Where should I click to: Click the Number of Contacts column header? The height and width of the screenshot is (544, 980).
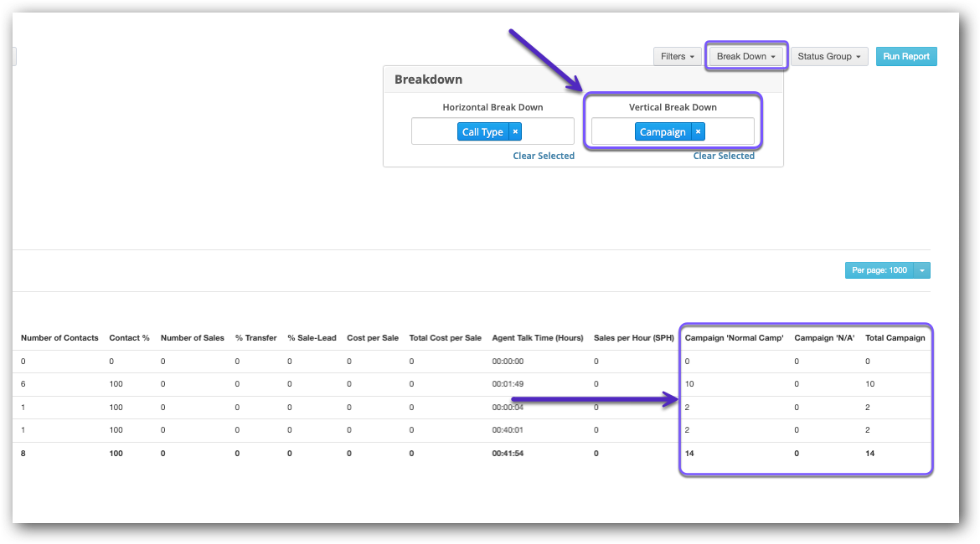[x=59, y=338]
